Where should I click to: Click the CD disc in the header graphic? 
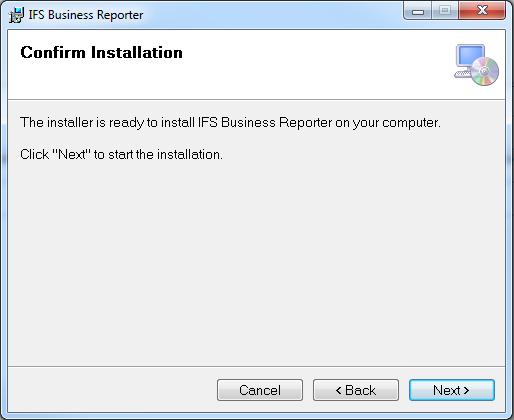485,71
